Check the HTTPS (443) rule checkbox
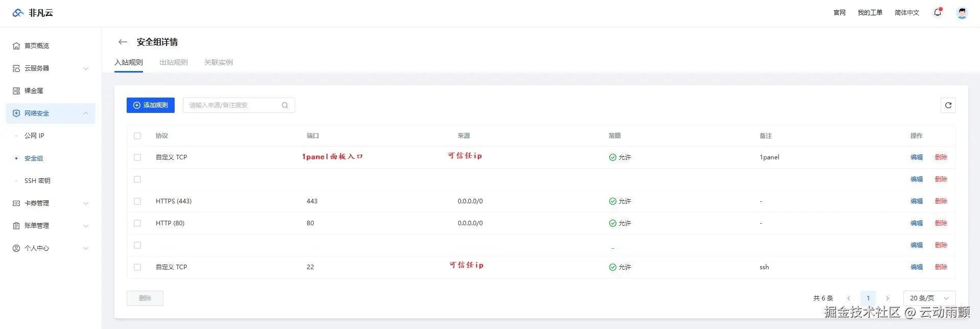980x329 pixels. coord(137,201)
